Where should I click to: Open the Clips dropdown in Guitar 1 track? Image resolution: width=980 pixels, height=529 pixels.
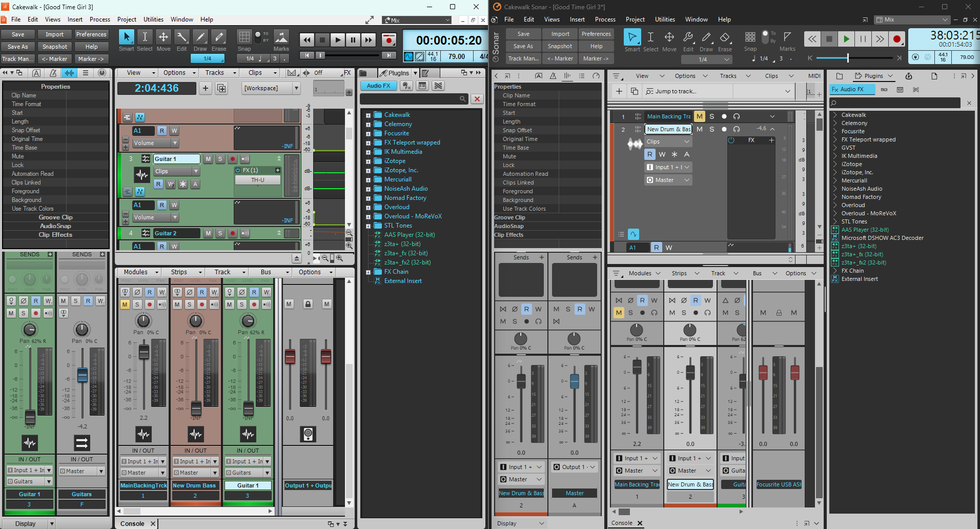(177, 171)
